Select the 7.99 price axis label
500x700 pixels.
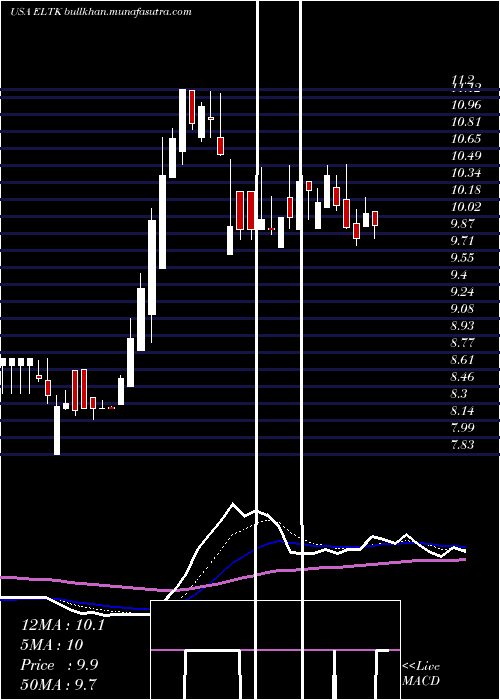coord(463,427)
